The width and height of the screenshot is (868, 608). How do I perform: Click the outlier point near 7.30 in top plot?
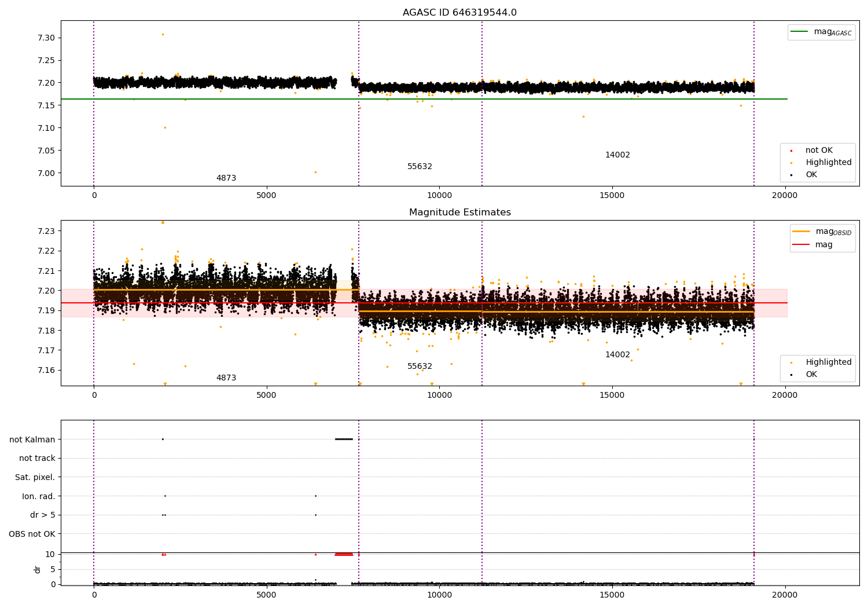163,34
